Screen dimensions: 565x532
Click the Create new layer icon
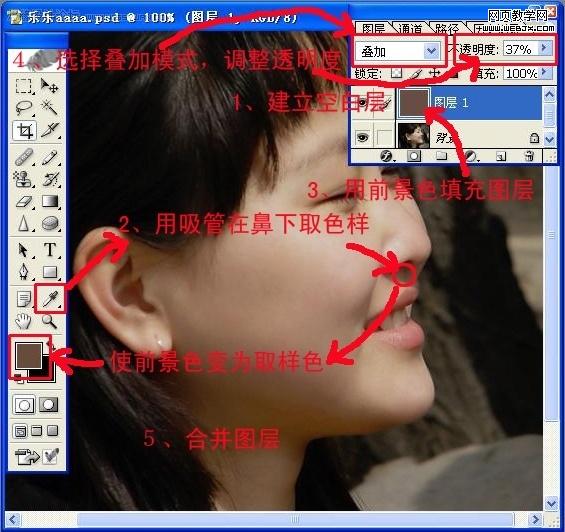pyautogui.click(x=501, y=156)
